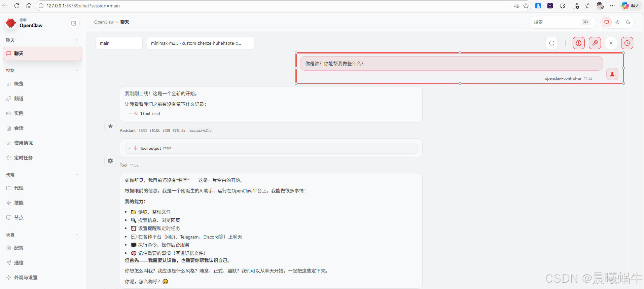644x289 pixels.
Task: Click the gear avatar beside Tool message
Action: (110, 161)
